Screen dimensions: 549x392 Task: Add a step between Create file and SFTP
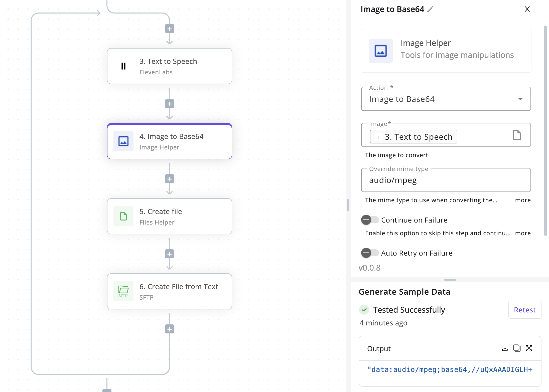coord(170,254)
